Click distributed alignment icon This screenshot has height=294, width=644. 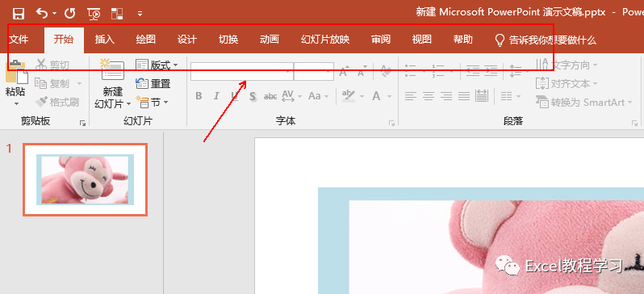coord(481,96)
